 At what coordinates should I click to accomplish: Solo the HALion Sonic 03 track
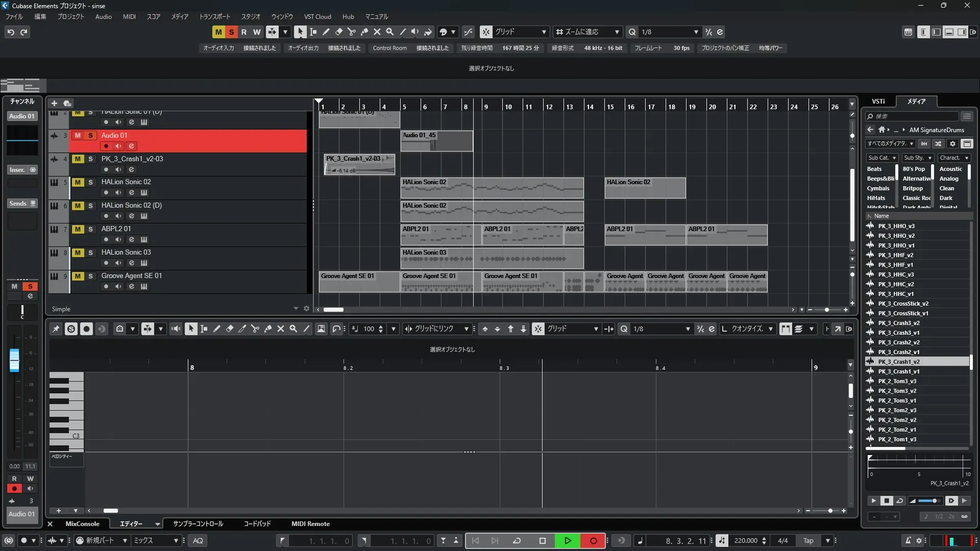coord(90,253)
